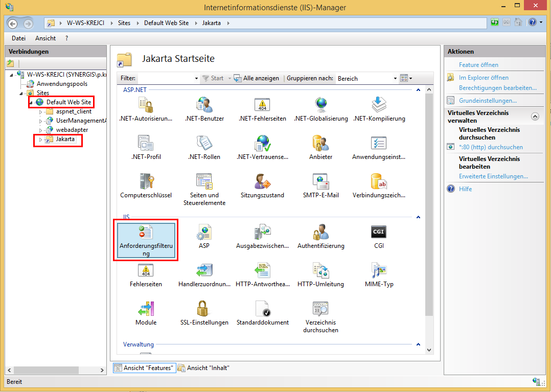This screenshot has width=551, height=392.
Task: Open the Ansicht menu
Action: tap(45, 38)
